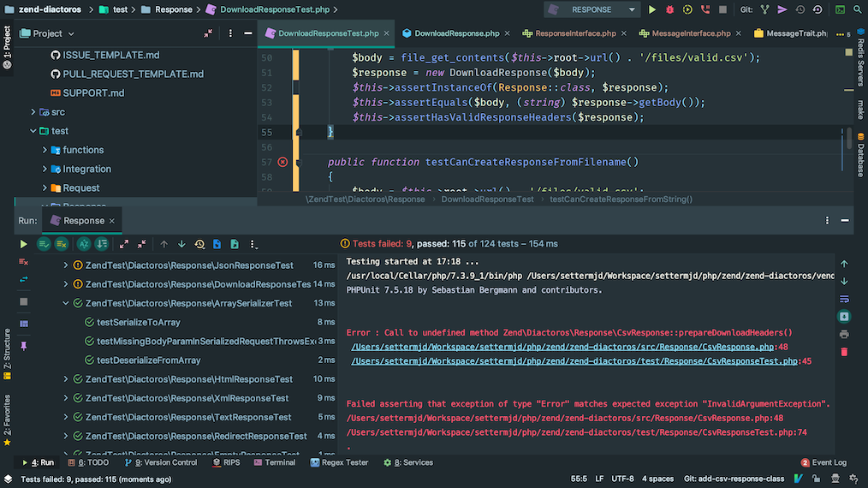
Task: Open Search Everywhere magnifier icon
Action: click(x=858, y=9)
